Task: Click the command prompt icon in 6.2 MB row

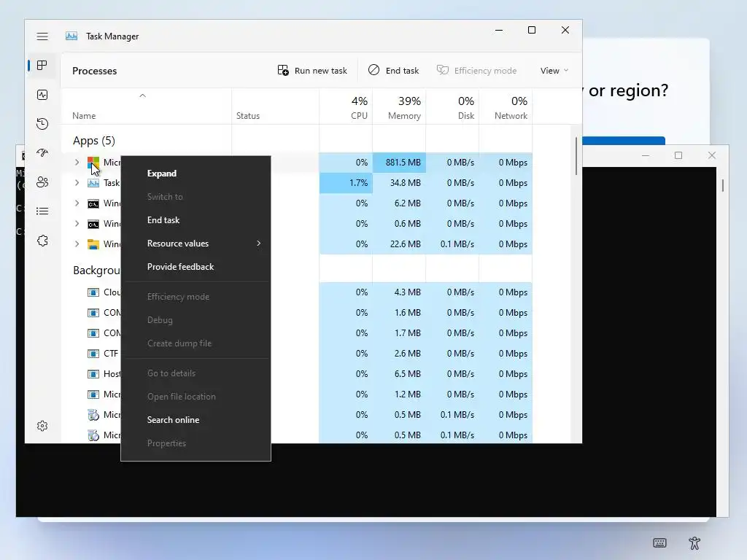Action: (x=93, y=204)
